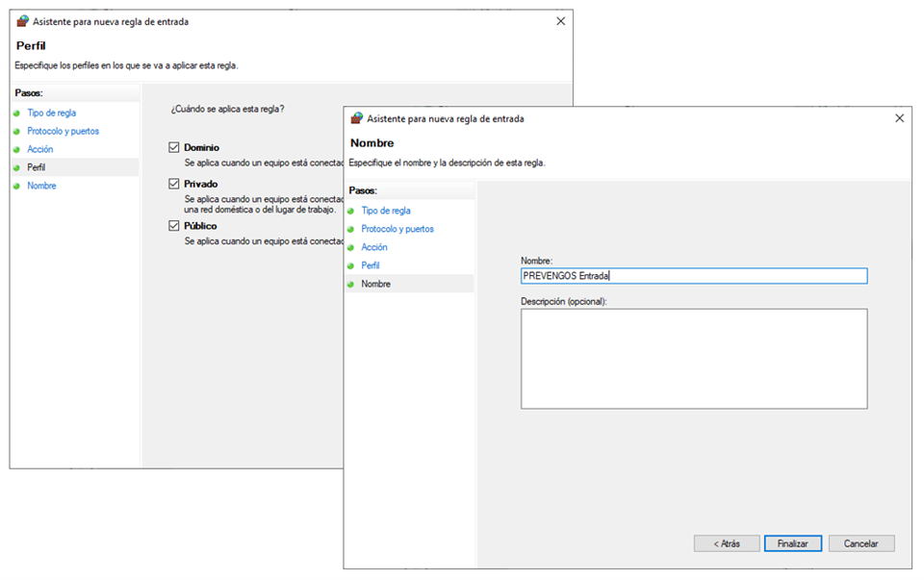Click the firewall icon in back Perfil window title
Screen dimensions: 924x580
pyautogui.click(x=23, y=20)
